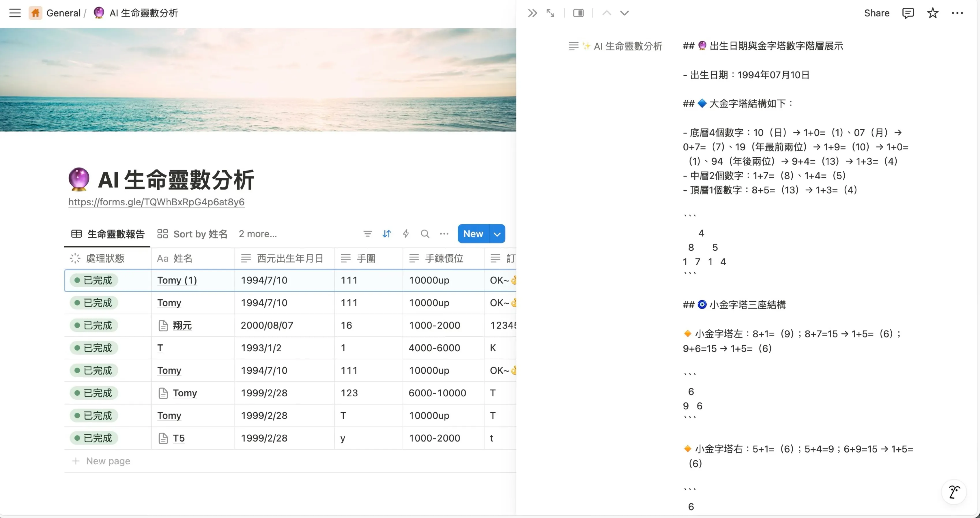Viewport: 980px width, 518px height.
Task: Open page options three-dot menu
Action: pos(957,13)
